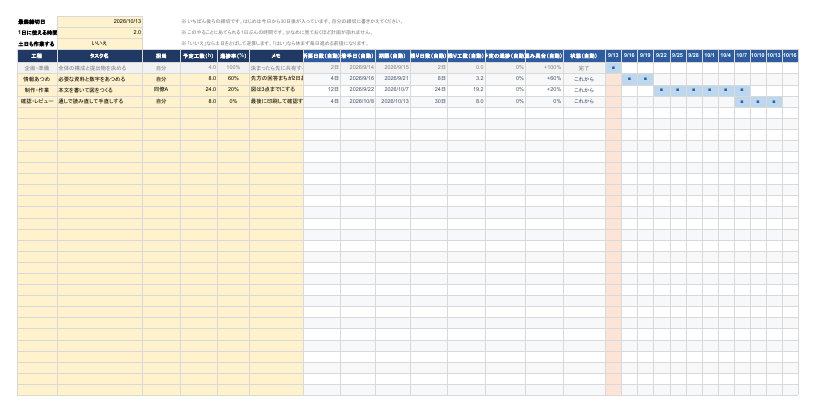
Task: Select due date 2026/10/13 in 確認・レビュー row
Action: [393, 101]
